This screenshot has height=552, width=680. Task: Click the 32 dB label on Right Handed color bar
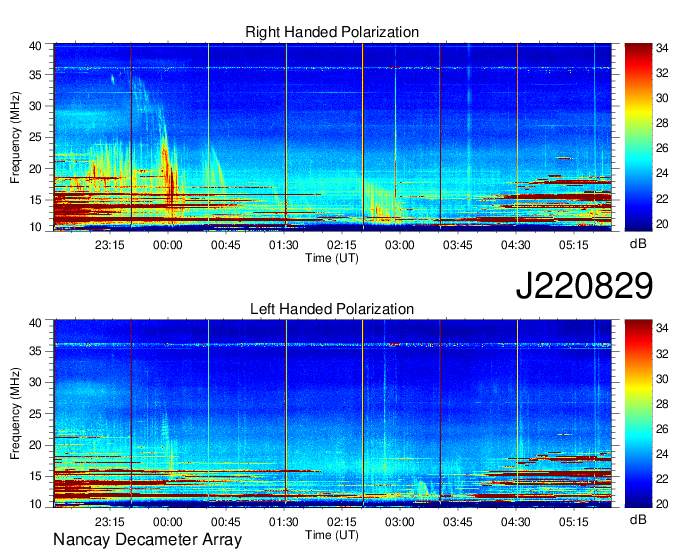coord(662,73)
